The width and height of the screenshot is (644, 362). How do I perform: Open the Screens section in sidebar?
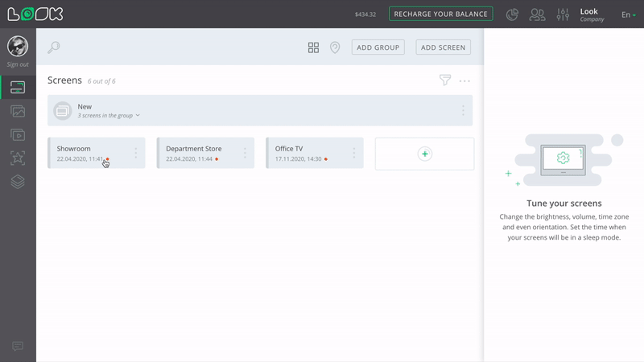18,87
